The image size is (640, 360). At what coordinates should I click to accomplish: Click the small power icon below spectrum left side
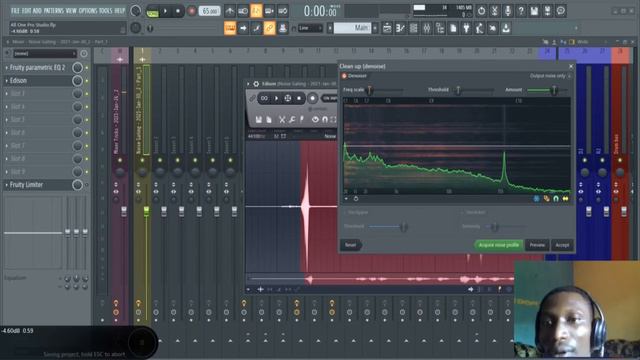(356, 199)
